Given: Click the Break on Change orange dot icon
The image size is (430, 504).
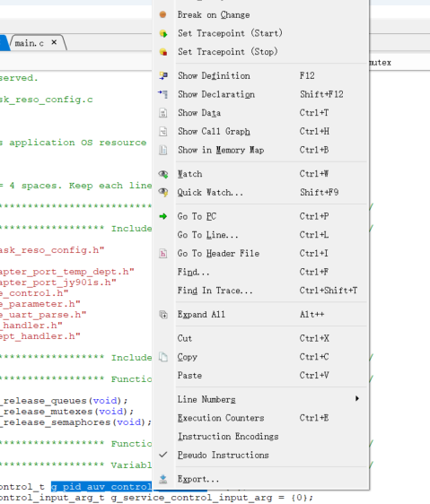Looking at the screenshot, I should click(x=162, y=14).
